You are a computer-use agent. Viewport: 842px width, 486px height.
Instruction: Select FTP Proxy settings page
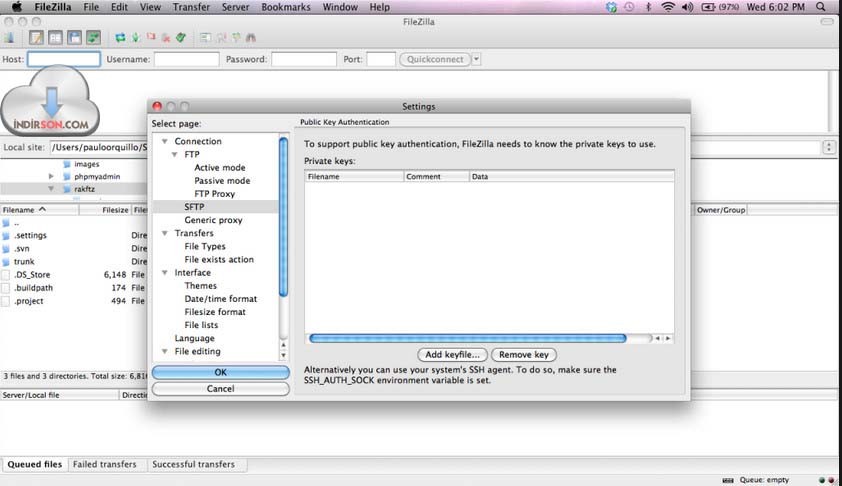coord(214,194)
